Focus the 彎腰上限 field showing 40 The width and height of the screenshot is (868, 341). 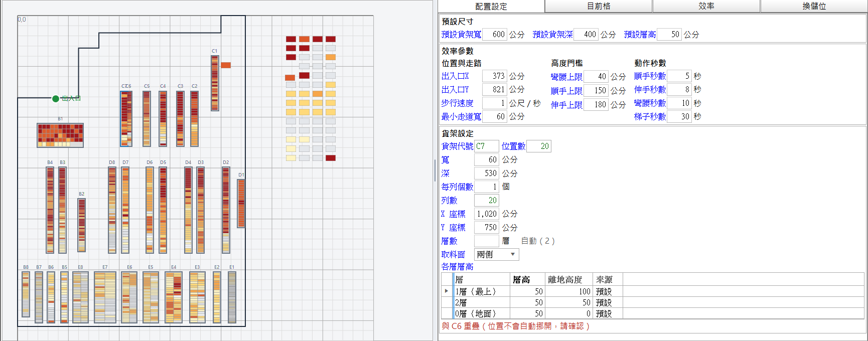point(596,77)
